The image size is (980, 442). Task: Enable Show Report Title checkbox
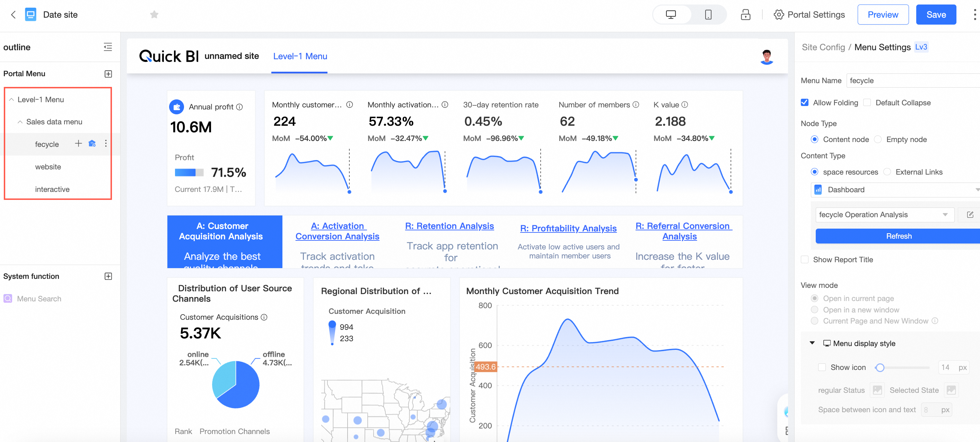click(805, 259)
